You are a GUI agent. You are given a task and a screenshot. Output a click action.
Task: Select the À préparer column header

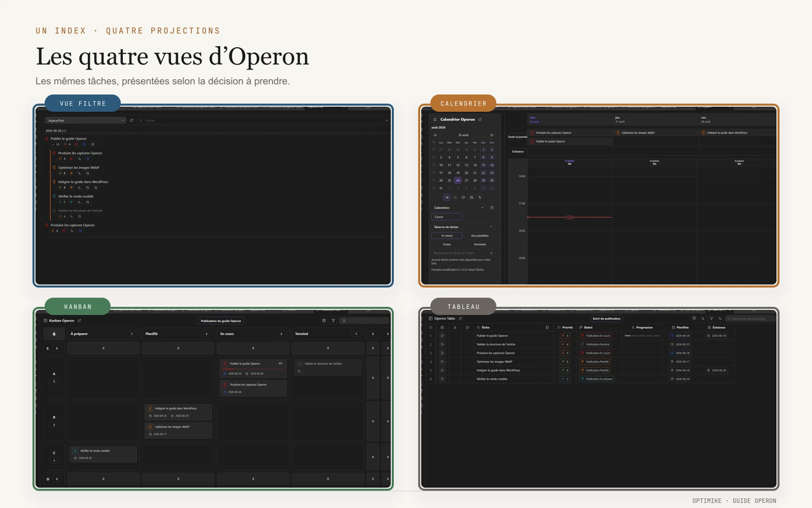104,334
